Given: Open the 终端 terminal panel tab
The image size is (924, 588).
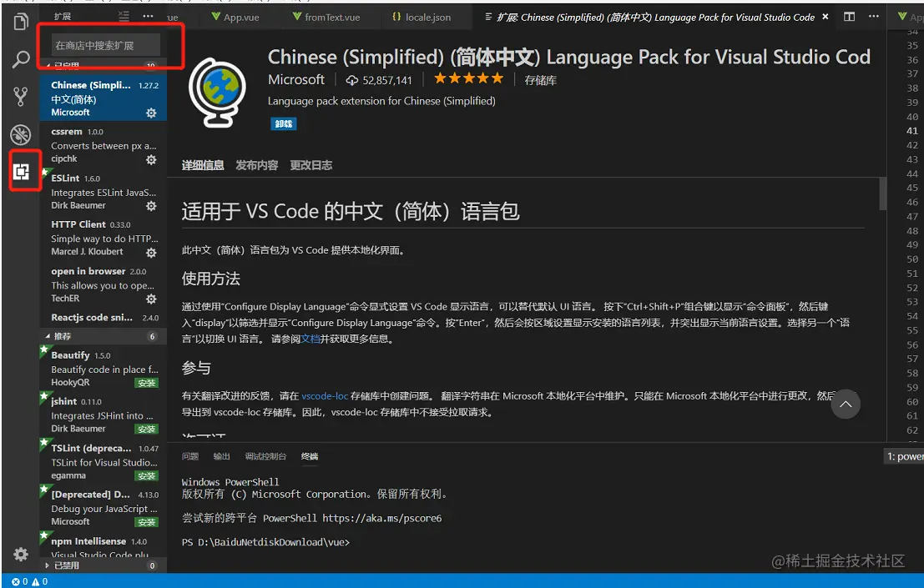Looking at the screenshot, I should pyautogui.click(x=310, y=456).
